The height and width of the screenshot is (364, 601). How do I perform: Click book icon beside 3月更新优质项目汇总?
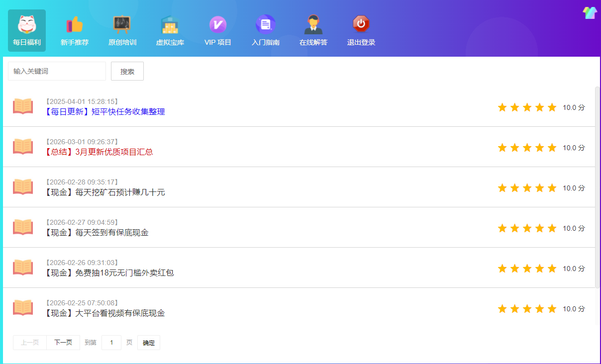[x=23, y=146]
